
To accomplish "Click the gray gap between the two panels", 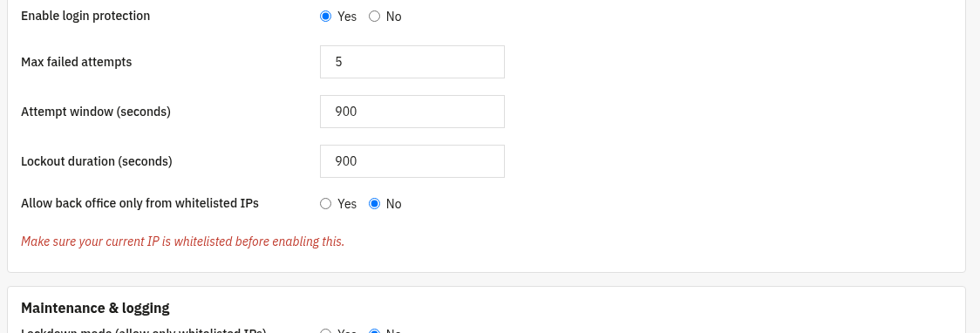I will [x=487, y=279].
